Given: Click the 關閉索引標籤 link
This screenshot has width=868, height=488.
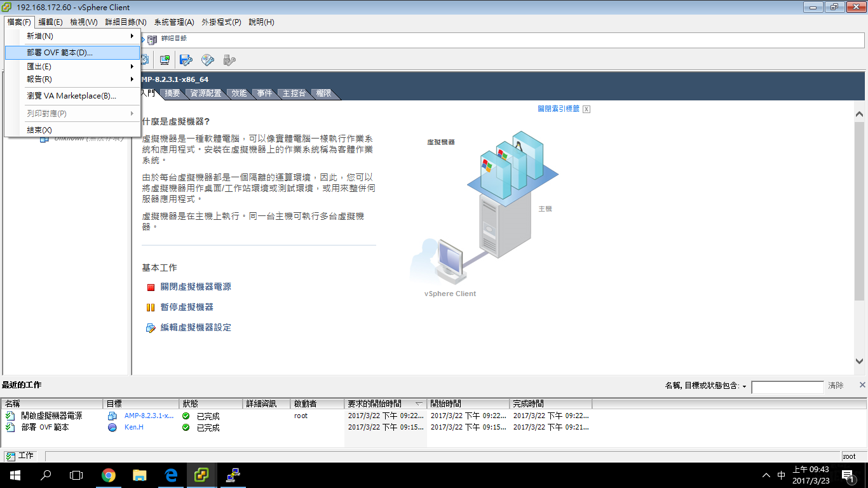Looking at the screenshot, I should (559, 109).
